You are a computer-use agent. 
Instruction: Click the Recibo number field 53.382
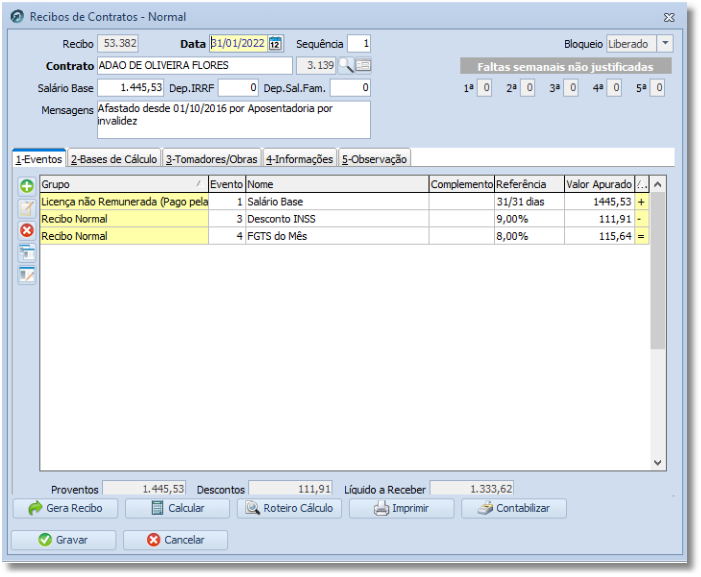tap(118, 43)
